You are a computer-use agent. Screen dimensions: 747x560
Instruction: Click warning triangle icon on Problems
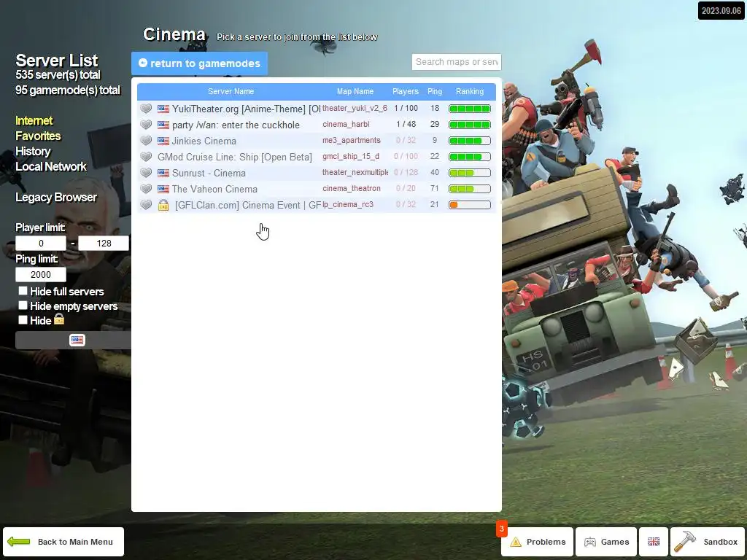(516, 542)
